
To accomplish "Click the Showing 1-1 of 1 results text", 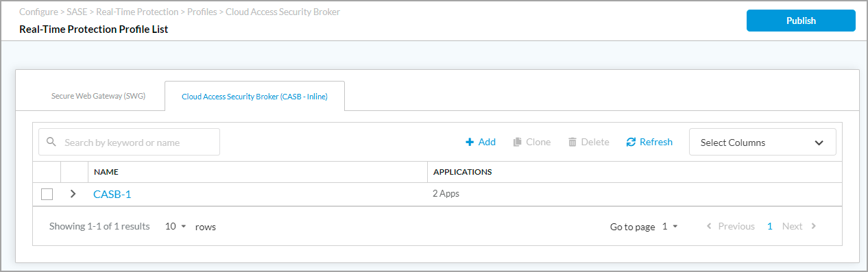I will click(99, 226).
